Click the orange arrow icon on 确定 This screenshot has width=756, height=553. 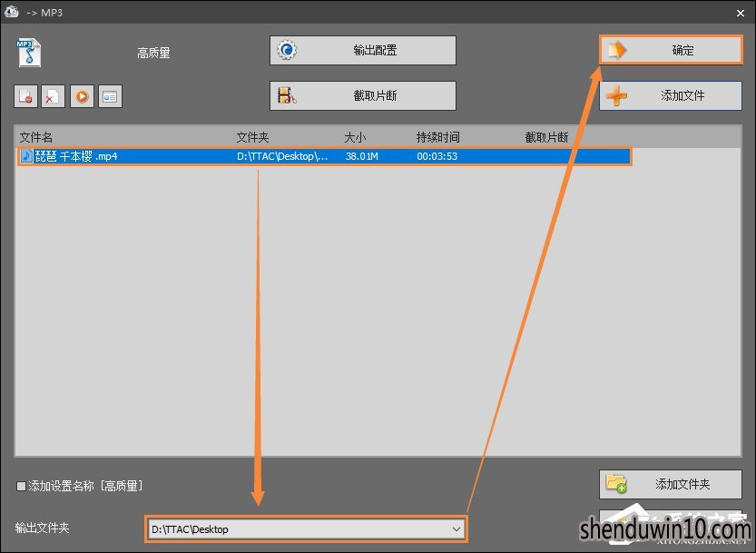617,50
